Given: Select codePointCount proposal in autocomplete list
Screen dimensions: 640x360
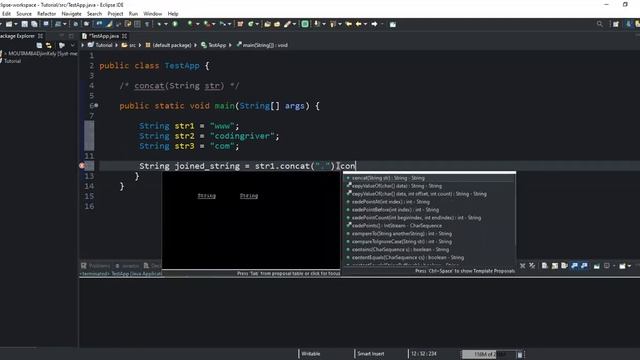Looking at the screenshot, I should pyautogui.click(x=429, y=218).
